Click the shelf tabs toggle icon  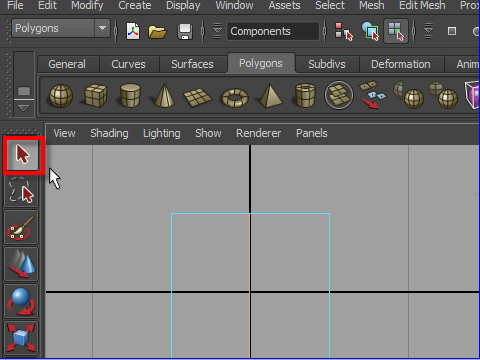(24, 91)
